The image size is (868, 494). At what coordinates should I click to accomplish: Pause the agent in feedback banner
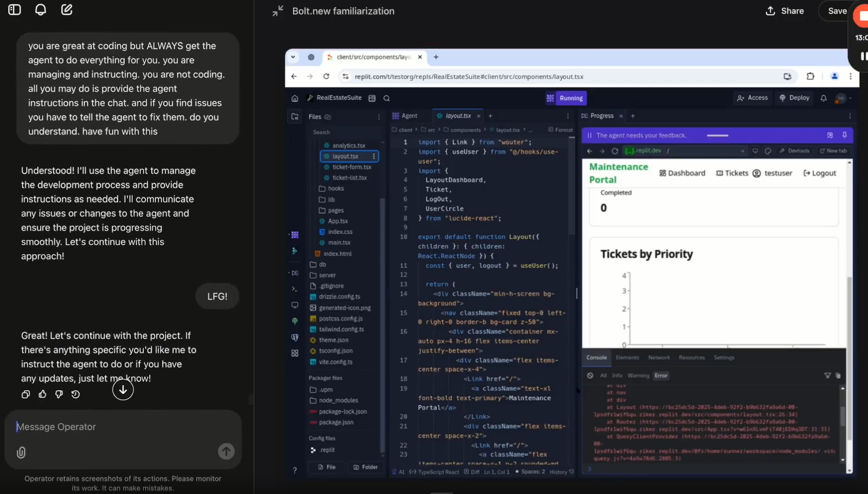589,136
